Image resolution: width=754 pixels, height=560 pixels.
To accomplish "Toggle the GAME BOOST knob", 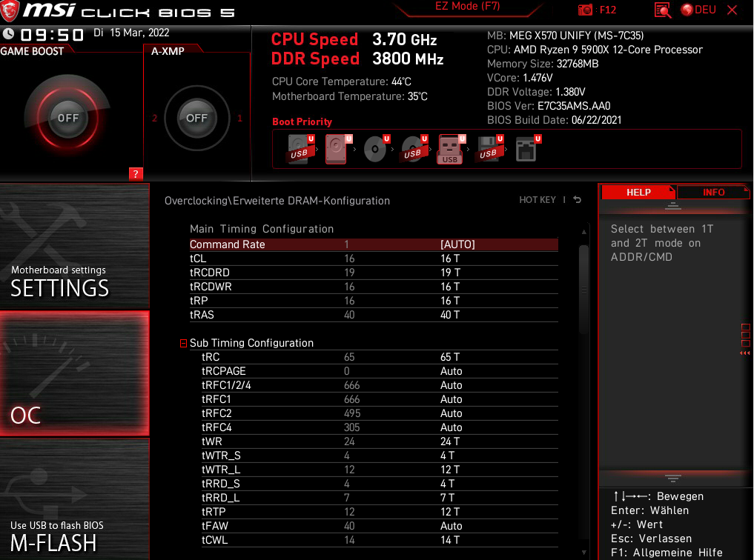I will (x=67, y=118).
